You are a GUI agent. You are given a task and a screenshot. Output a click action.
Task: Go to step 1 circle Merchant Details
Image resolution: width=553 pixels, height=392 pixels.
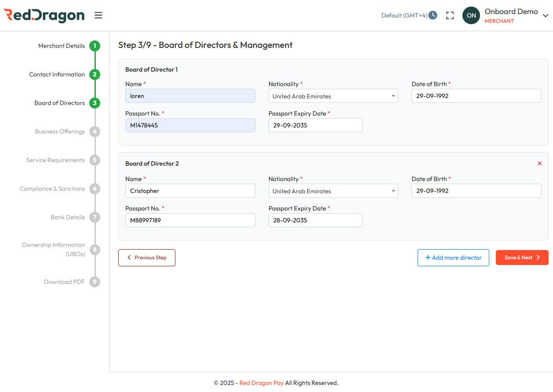pyautogui.click(x=95, y=46)
